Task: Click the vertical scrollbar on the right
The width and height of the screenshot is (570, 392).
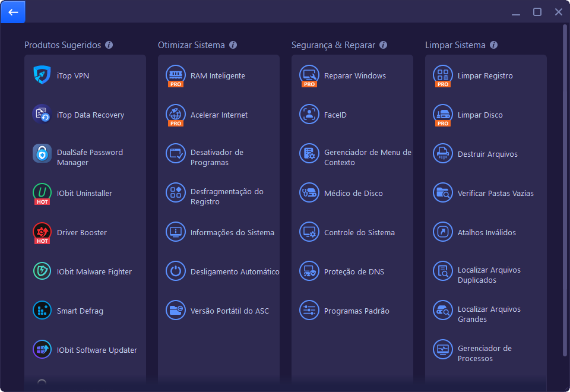Action: point(565,190)
